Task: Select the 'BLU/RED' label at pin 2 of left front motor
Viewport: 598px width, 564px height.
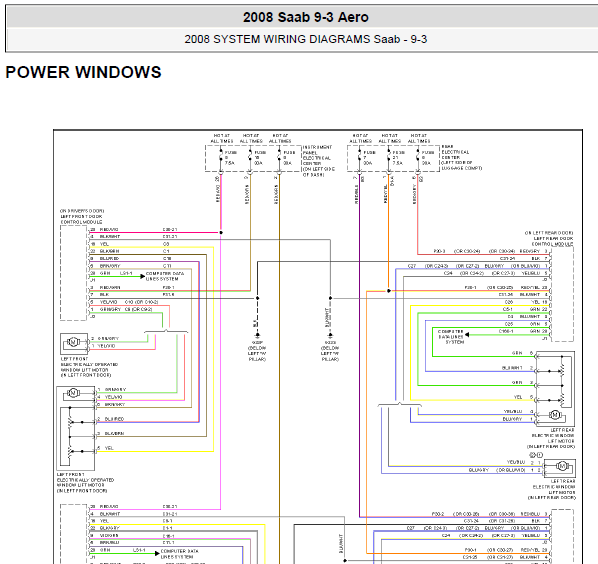Action: 114,419
